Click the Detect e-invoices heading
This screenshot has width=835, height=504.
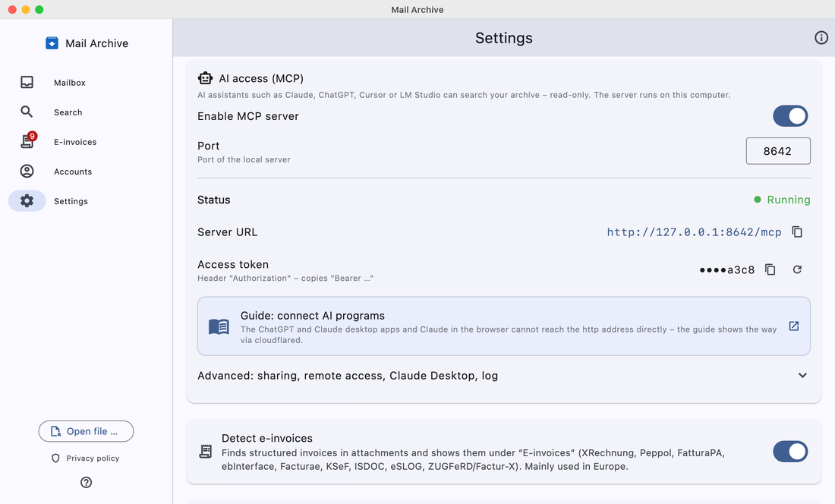(x=266, y=438)
